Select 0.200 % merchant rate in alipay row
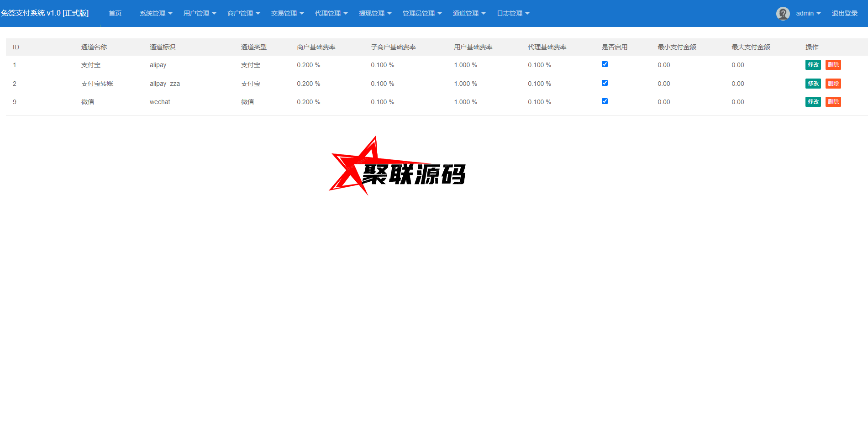The height and width of the screenshot is (426, 868). [309, 65]
